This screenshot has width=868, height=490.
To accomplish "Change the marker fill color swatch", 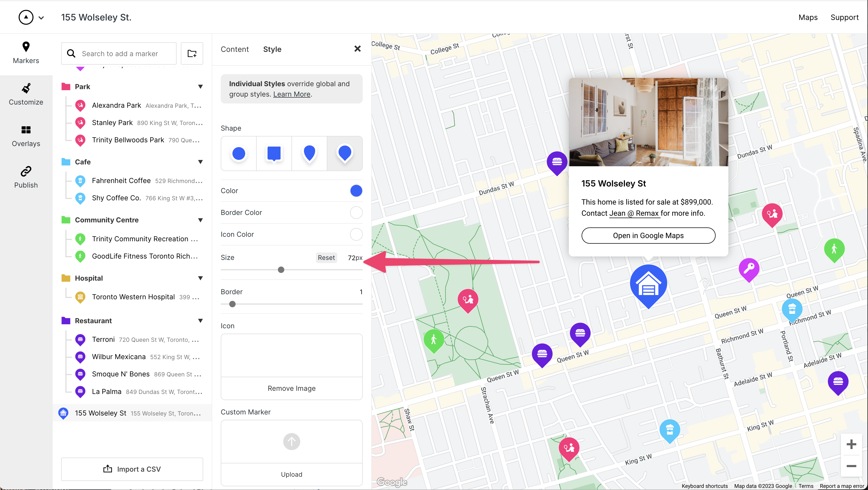I will coord(356,190).
